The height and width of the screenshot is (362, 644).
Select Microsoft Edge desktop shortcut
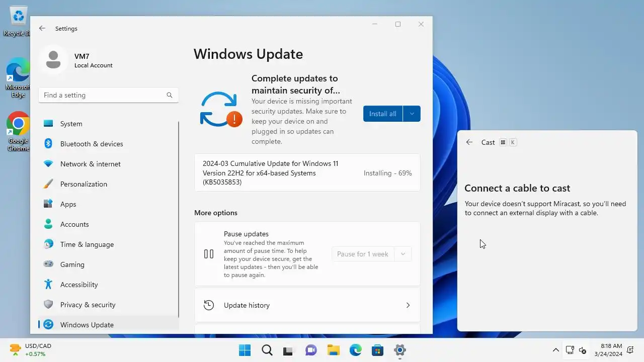pyautogui.click(x=18, y=78)
